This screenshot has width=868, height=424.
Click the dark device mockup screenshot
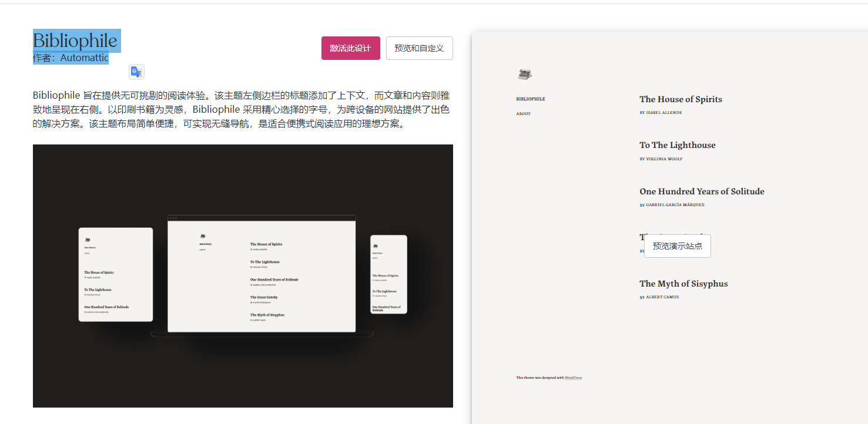pos(243,276)
